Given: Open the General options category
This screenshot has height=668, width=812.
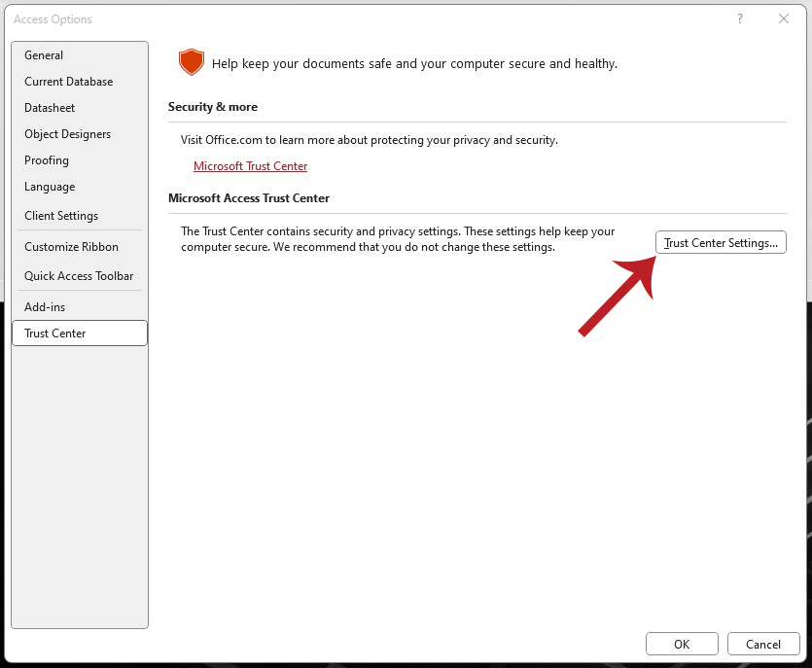Looking at the screenshot, I should [44, 55].
